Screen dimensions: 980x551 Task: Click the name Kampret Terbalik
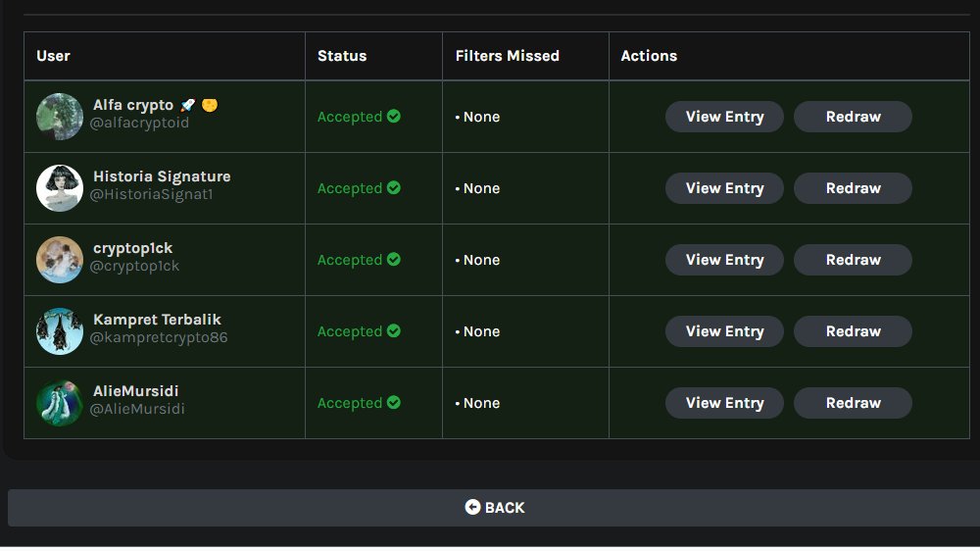[x=157, y=320]
